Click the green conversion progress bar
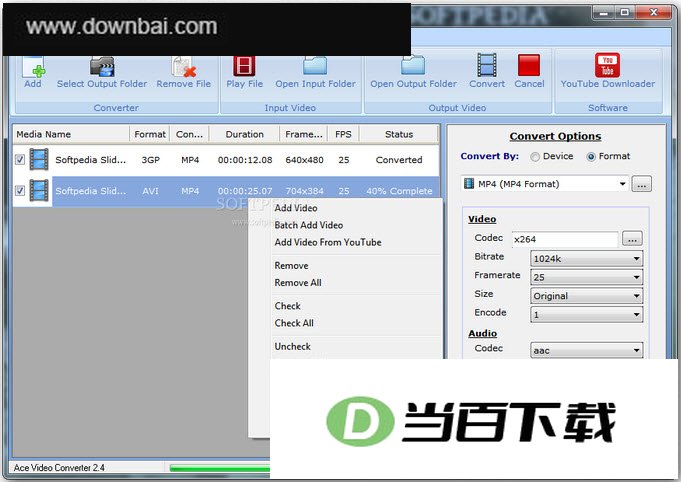Viewport: 681px width, 482px height. coord(220,468)
